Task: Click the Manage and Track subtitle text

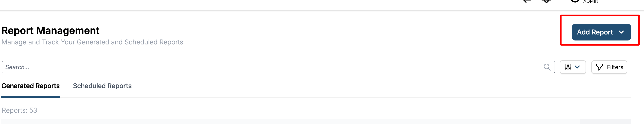Action: [x=92, y=42]
